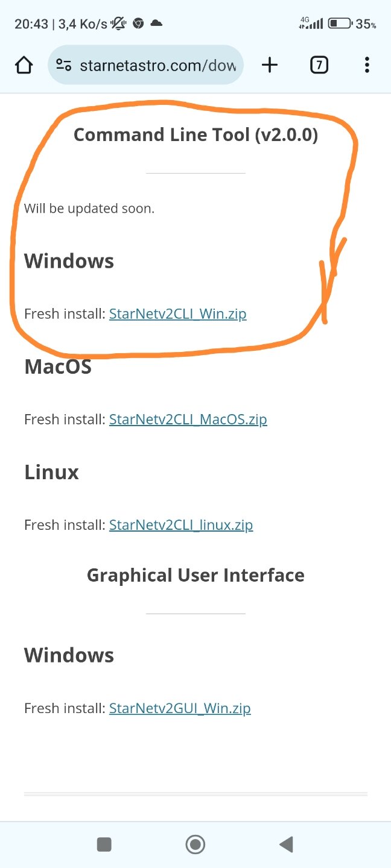391x868 pixels.
Task: Tap the muted bell notification icon
Action: tap(118, 24)
